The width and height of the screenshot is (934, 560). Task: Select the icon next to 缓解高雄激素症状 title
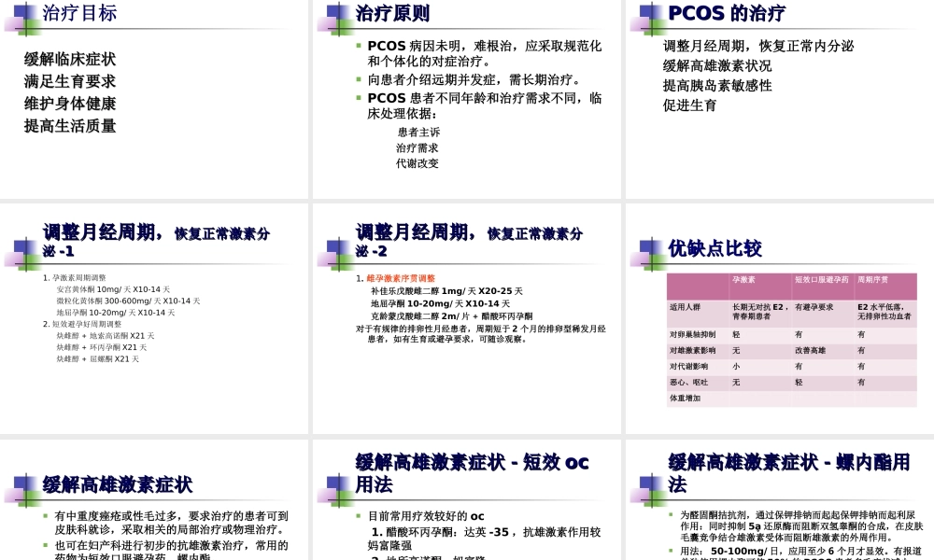21,485
